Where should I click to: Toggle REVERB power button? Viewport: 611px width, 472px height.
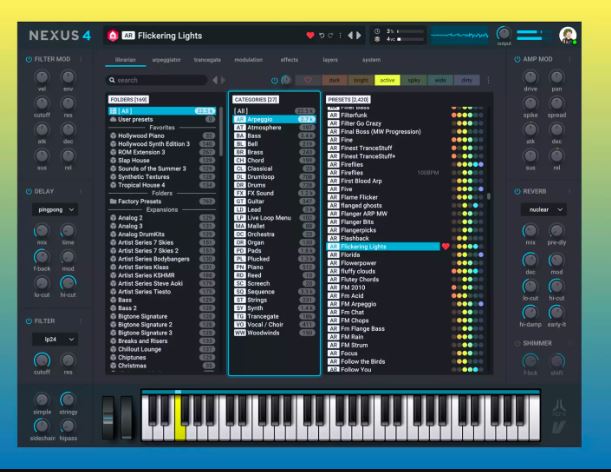517,191
